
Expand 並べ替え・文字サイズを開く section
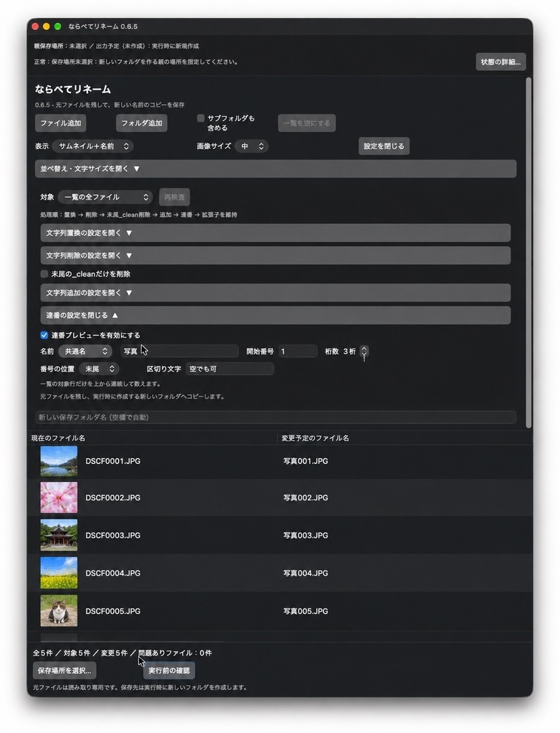point(276,169)
